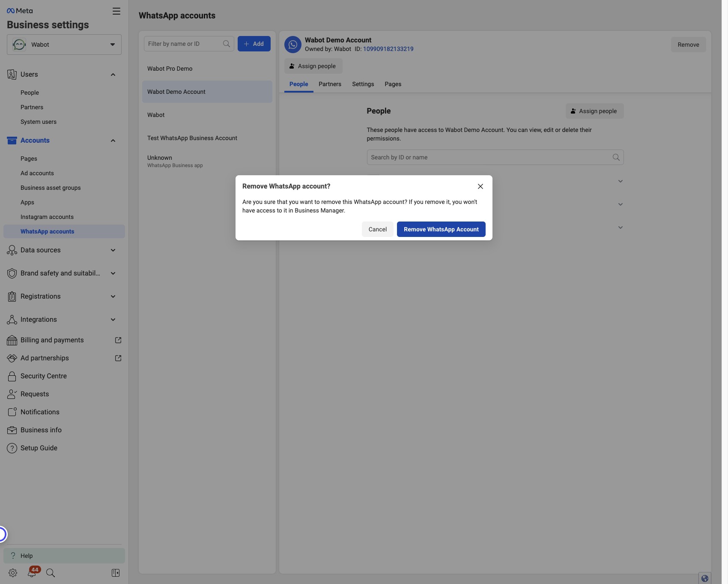Click the Integrations icon
The height and width of the screenshot is (584, 728).
[x=12, y=320]
